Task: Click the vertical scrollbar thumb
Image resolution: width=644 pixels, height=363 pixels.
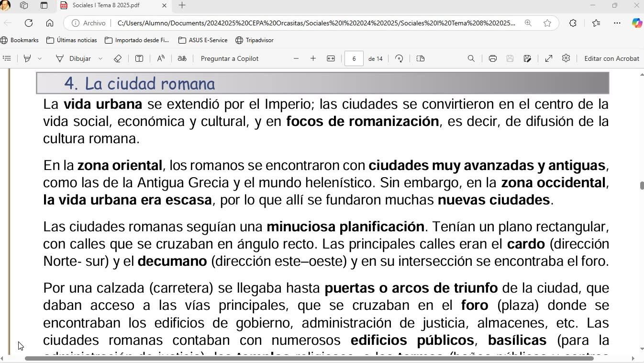Action: pyautogui.click(x=642, y=186)
